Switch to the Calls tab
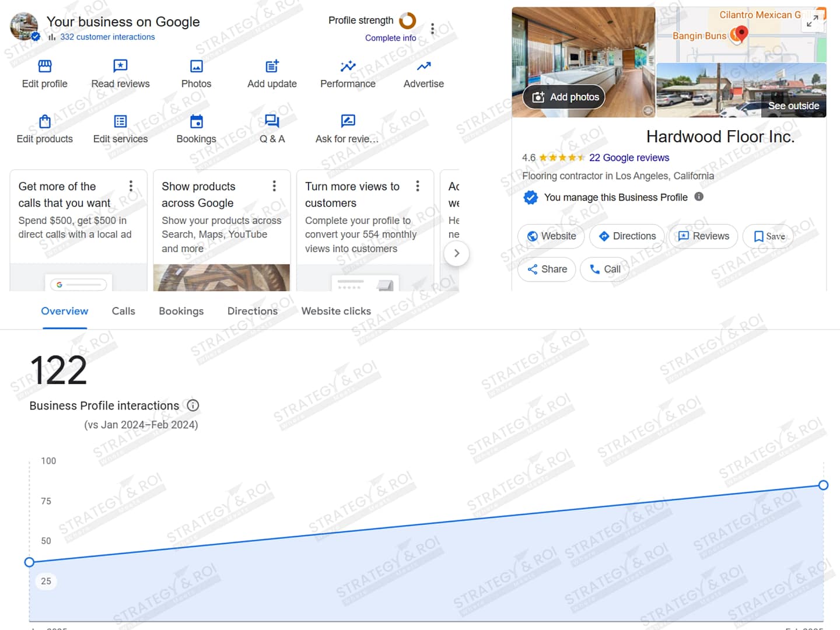This screenshot has height=630, width=840. [123, 311]
